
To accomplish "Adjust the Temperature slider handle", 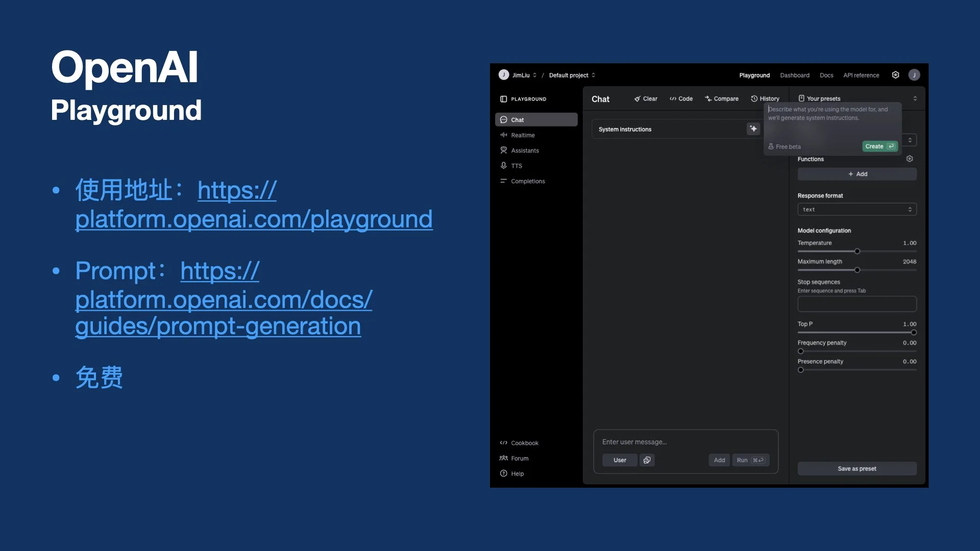I will 857,252.
